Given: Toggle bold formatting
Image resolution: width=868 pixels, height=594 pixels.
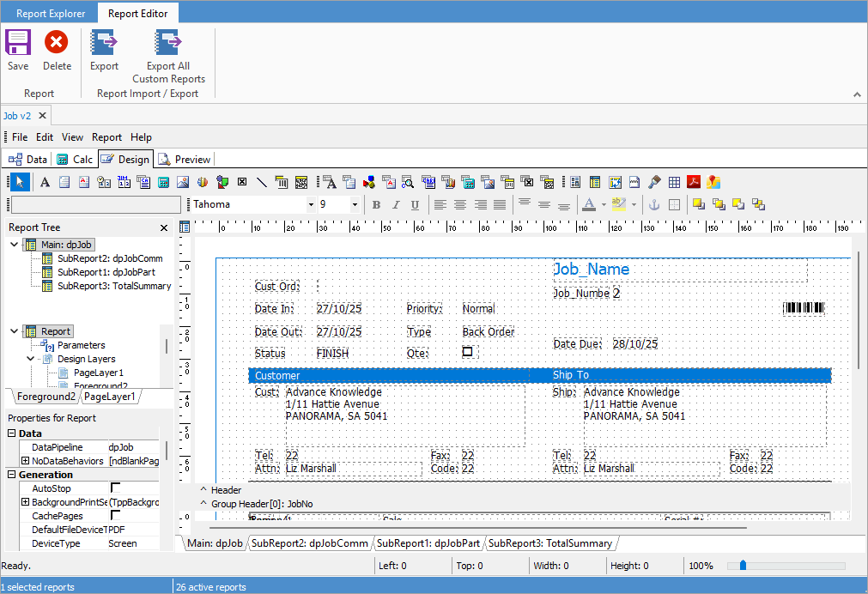Looking at the screenshot, I should (376, 204).
